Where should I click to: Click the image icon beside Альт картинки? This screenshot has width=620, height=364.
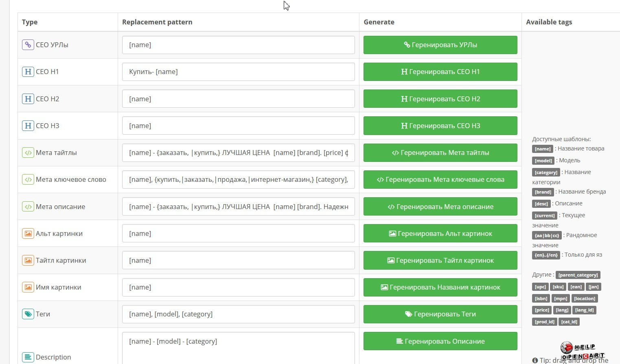coord(28,233)
